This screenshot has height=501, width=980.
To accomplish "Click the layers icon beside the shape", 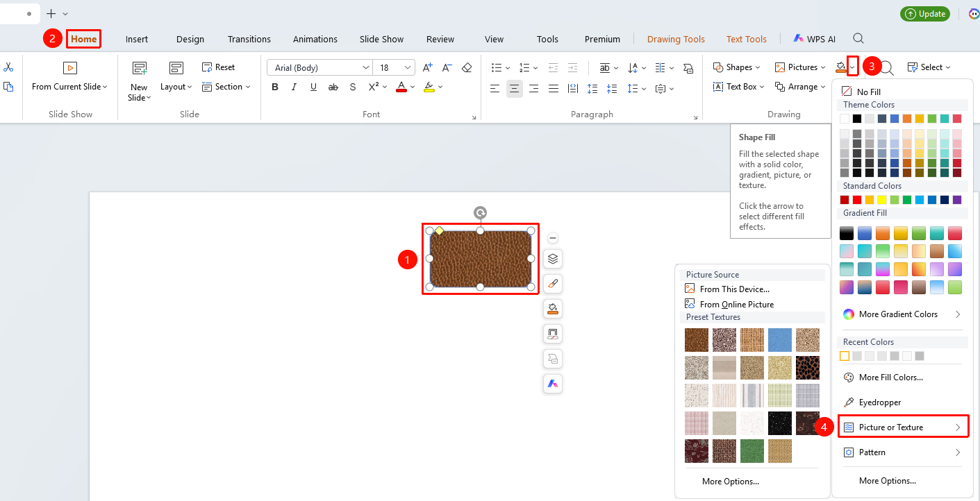I will click(x=553, y=259).
